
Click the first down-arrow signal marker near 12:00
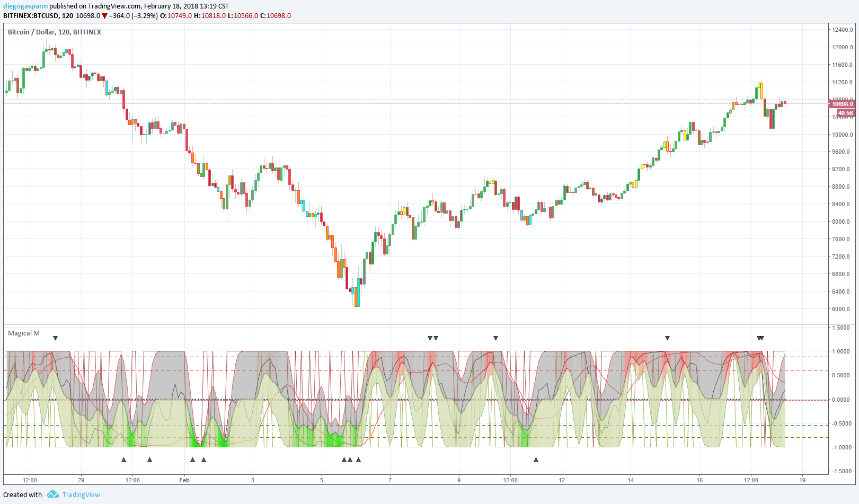55,338
